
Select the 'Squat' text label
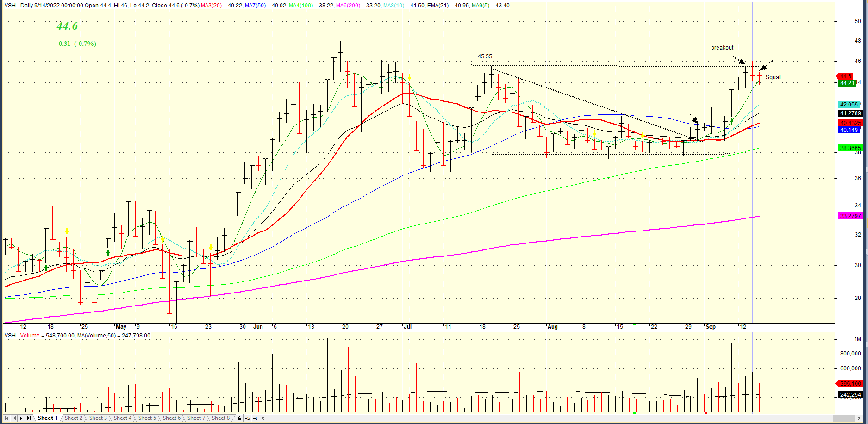(773, 77)
